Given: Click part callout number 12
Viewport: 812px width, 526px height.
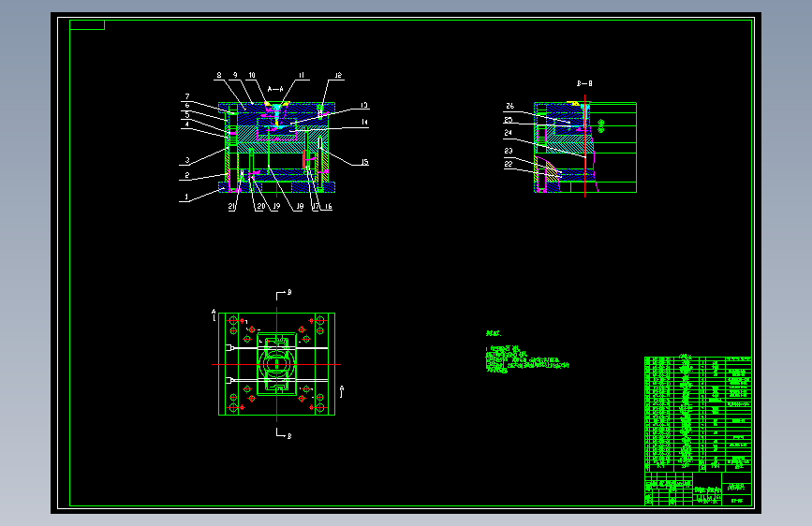Looking at the screenshot, I should 338,75.
